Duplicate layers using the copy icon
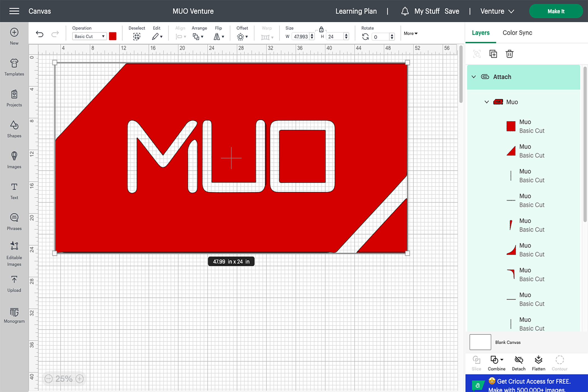This screenshot has height=392, width=588. click(493, 54)
